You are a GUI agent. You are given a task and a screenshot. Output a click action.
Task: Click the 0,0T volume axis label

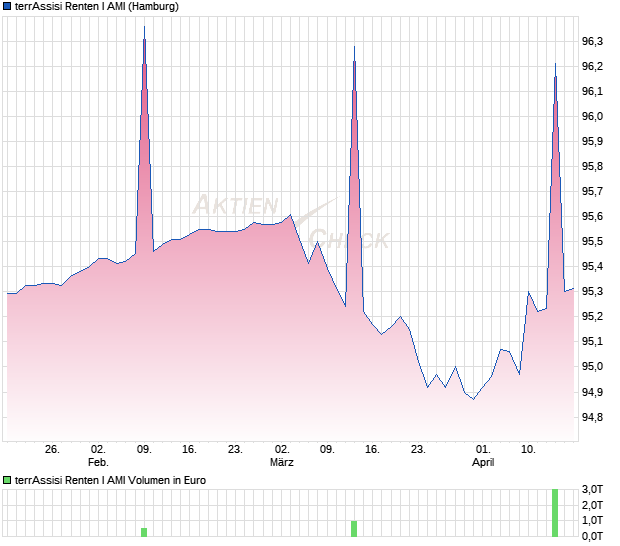[x=592, y=536]
